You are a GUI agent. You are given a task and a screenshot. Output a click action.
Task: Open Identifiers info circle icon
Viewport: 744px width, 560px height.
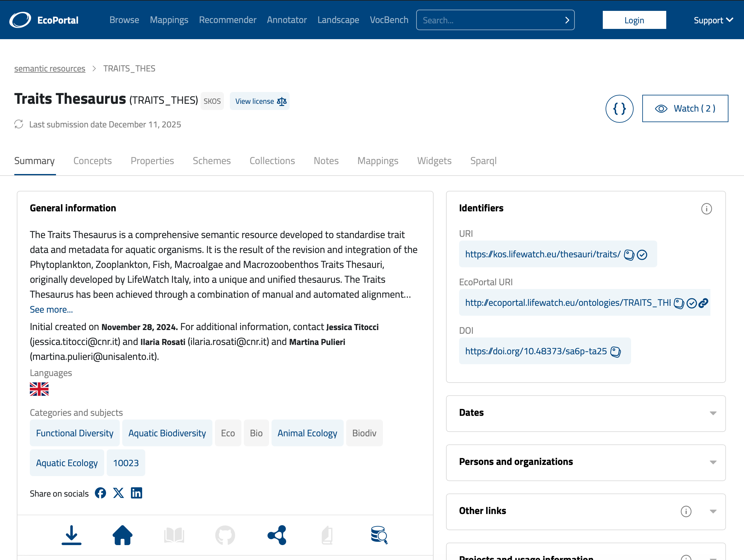706,209
